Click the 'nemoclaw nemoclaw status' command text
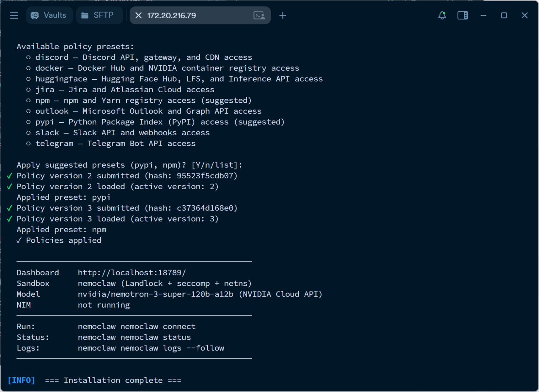 point(134,337)
